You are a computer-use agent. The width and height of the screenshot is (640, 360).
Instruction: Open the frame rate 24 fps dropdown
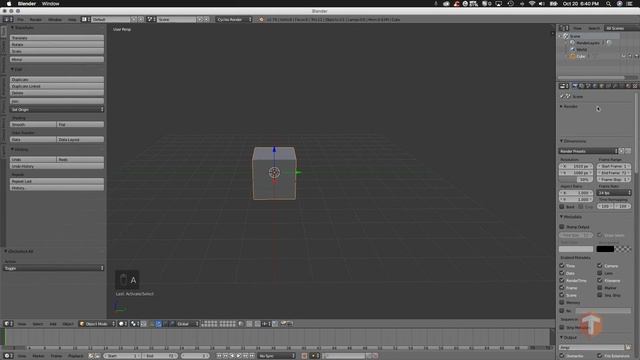[614, 193]
